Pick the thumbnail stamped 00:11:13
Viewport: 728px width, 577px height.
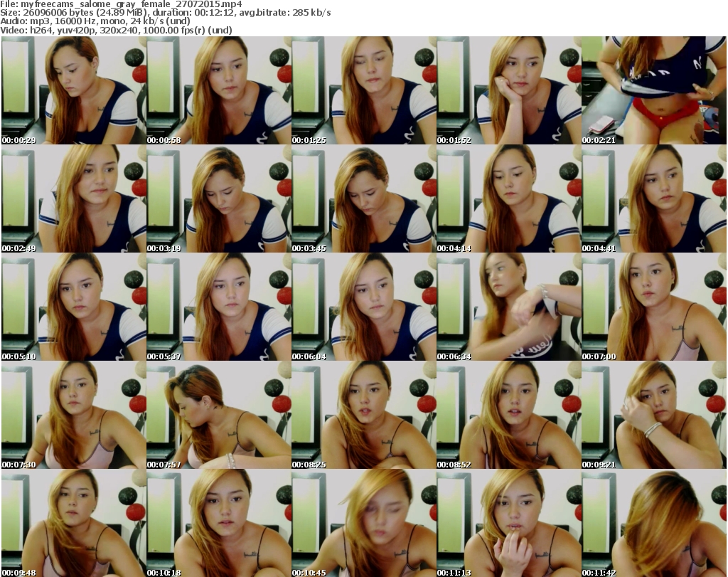point(509,523)
